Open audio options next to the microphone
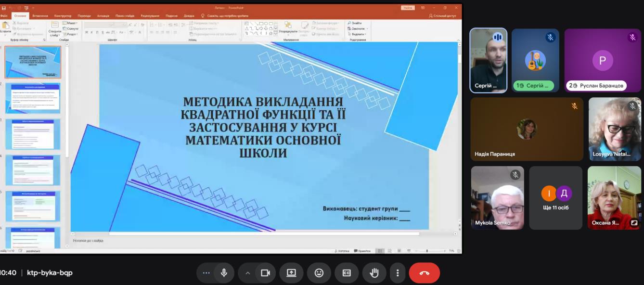 pyautogui.click(x=206, y=273)
